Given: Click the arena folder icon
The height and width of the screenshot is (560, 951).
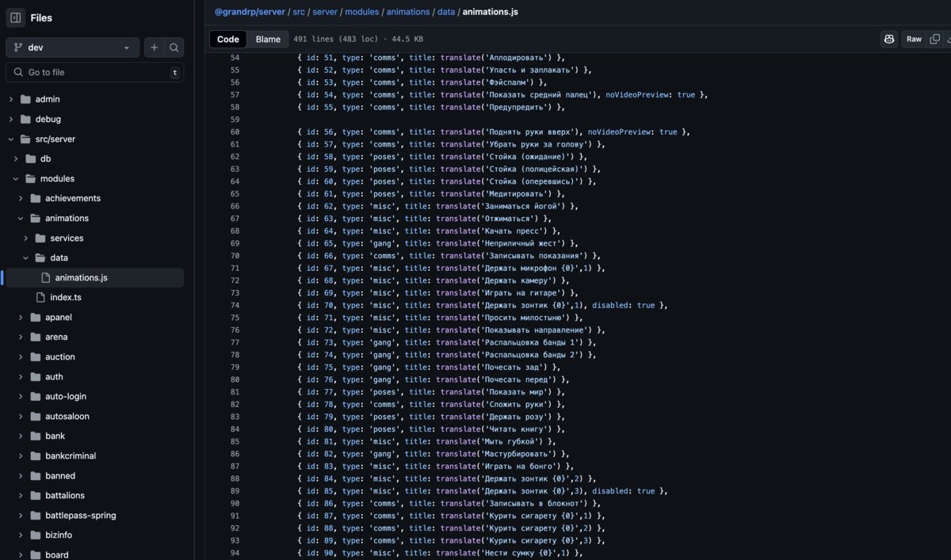Looking at the screenshot, I should pos(35,337).
